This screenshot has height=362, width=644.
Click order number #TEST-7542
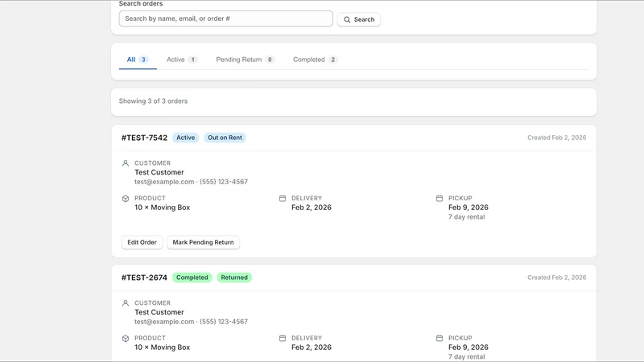point(144,138)
